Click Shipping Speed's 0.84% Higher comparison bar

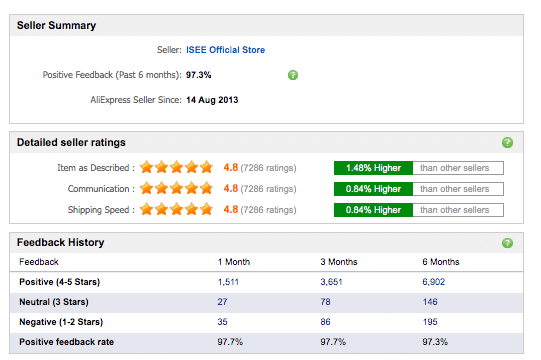(419, 210)
